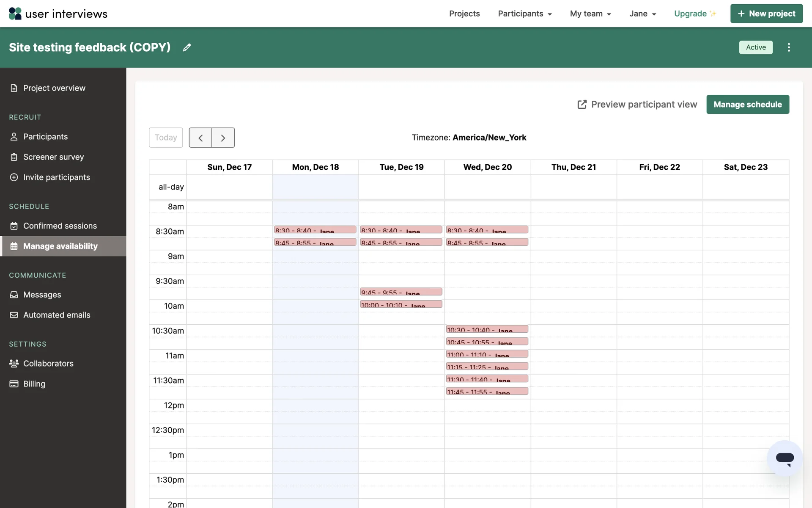Open the Projects menu item

464,14
